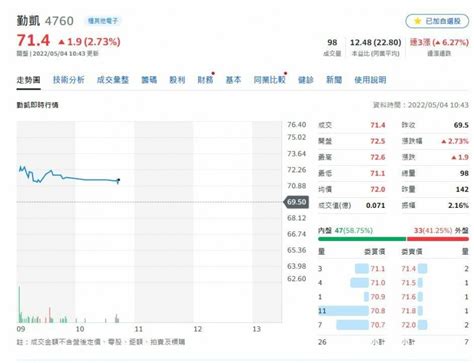Click the 最高 value 72.6
The height and width of the screenshot is (363, 474).
click(378, 157)
